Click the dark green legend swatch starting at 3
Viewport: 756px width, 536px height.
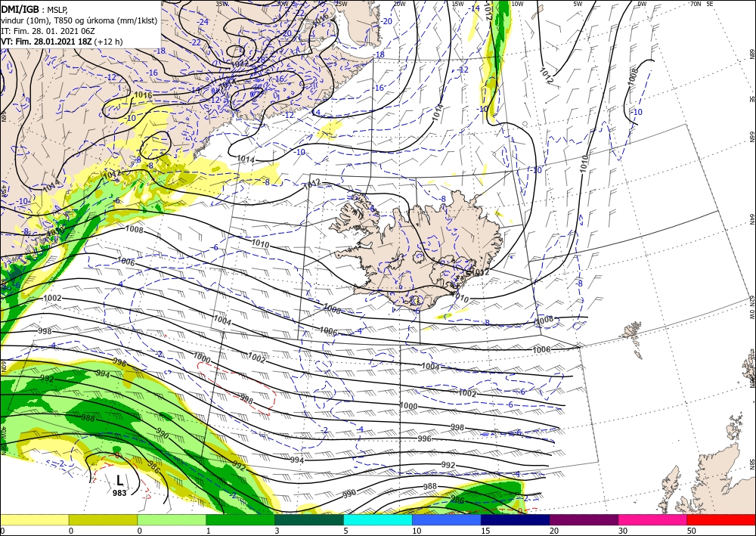point(309,519)
